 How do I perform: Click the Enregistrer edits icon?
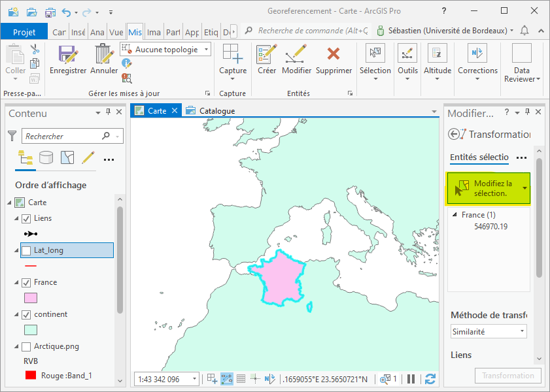pos(68,55)
